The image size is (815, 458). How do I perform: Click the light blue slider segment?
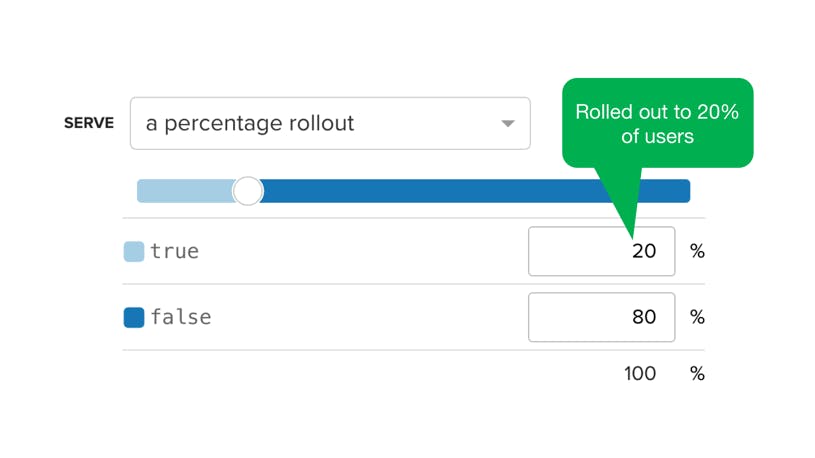tap(185, 191)
